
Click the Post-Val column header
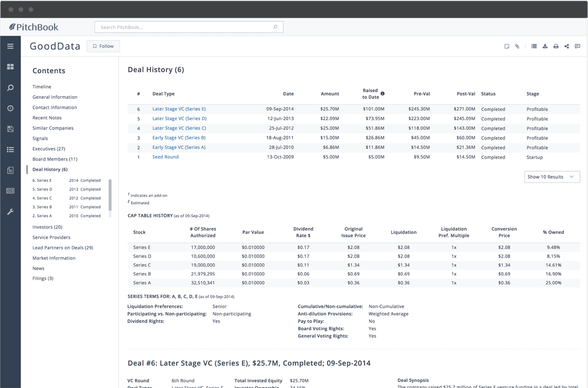(x=466, y=94)
